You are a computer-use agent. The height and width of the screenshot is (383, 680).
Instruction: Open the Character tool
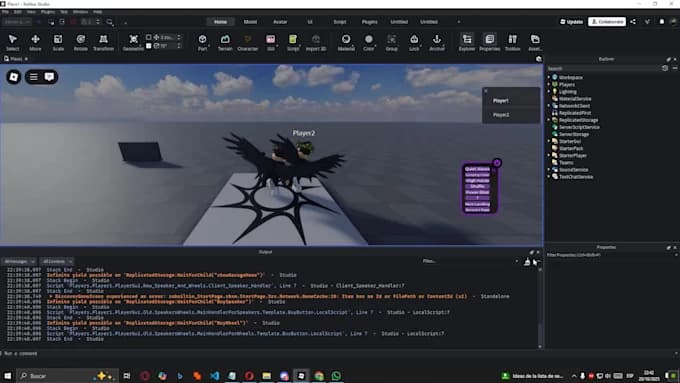click(x=248, y=43)
